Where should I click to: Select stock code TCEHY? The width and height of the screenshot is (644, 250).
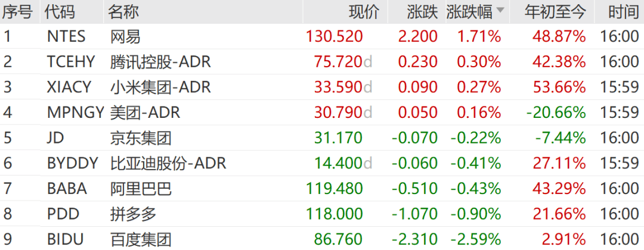pos(71,62)
